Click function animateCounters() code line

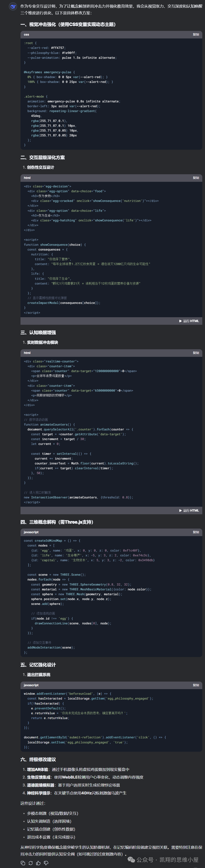(50, 425)
